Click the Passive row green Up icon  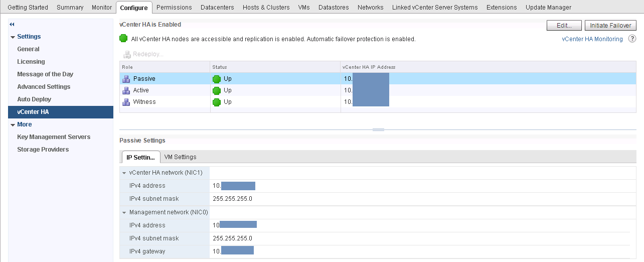click(x=217, y=79)
